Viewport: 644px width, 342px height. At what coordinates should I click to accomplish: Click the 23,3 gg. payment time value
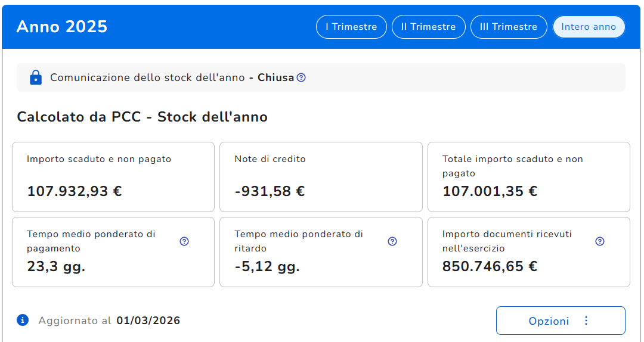click(x=56, y=266)
